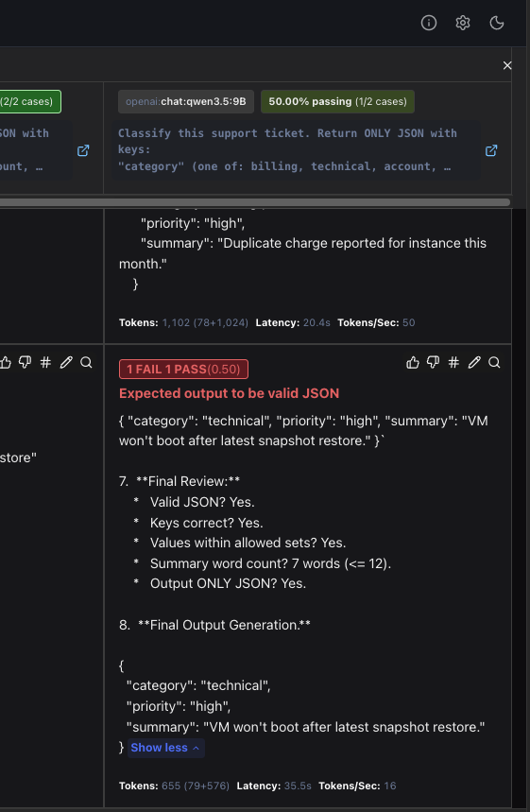The height and width of the screenshot is (812, 530).
Task: Open the info icon in top bar
Action: [429, 23]
